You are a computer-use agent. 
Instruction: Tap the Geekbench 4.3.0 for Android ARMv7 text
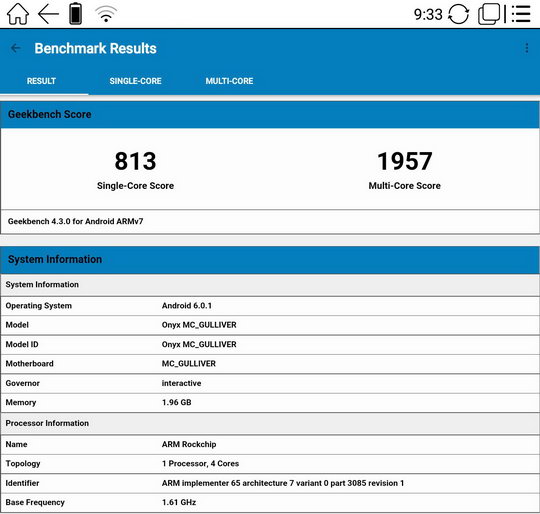(x=75, y=221)
